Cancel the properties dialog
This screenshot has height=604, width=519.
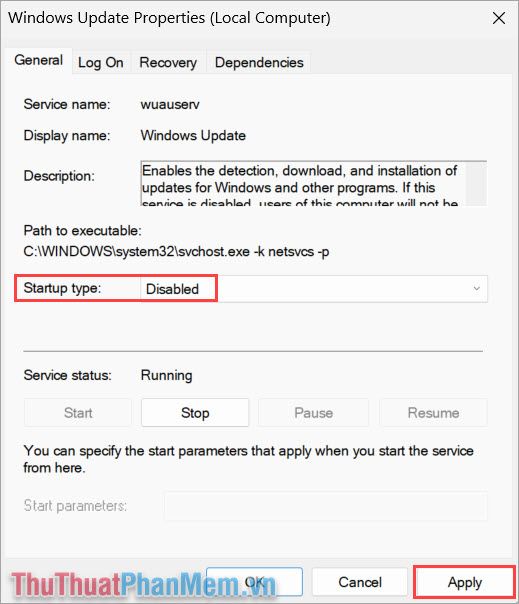point(360,582)
